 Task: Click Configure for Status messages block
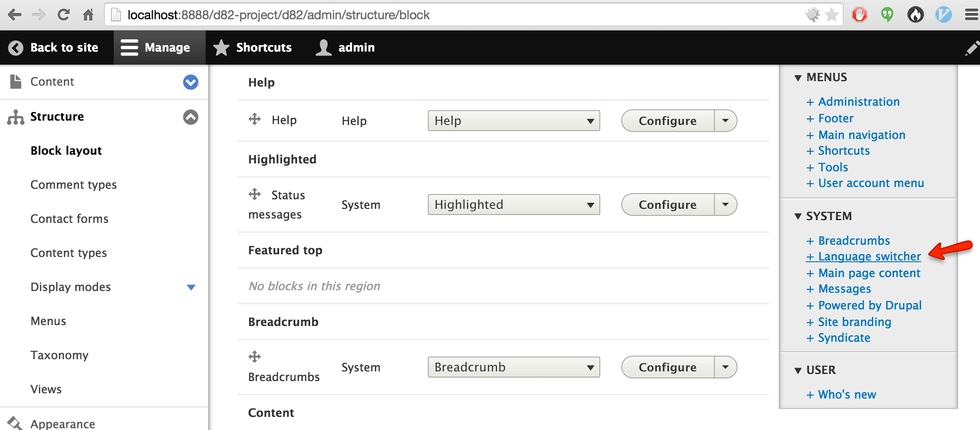tap(667, 205)
